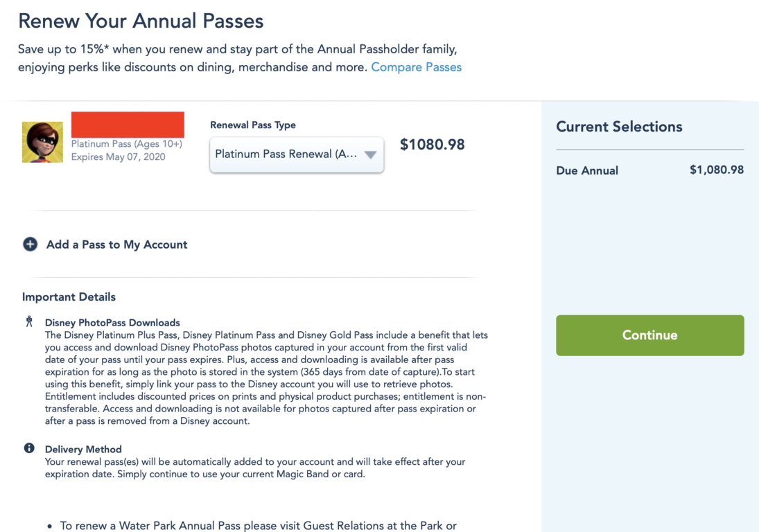The image size is (759, 532).
Task: Click the Disney PhotoPass Downloads heading
Action: [x=112, y=323]
